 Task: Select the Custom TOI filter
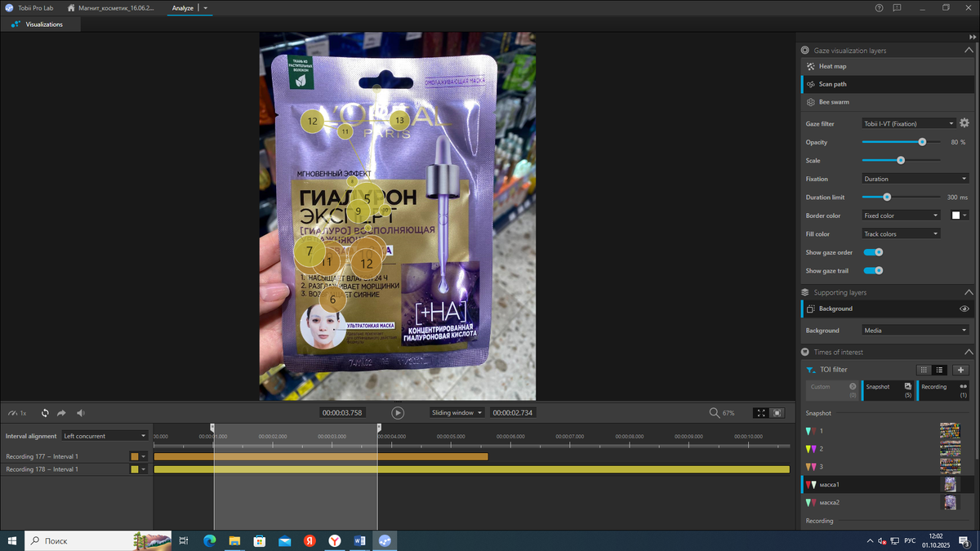(832, 390)
